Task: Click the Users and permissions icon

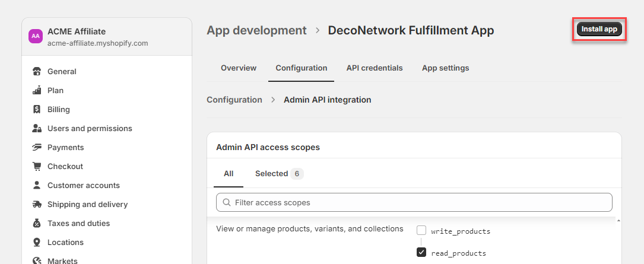Action: click(x=37, y=129)
